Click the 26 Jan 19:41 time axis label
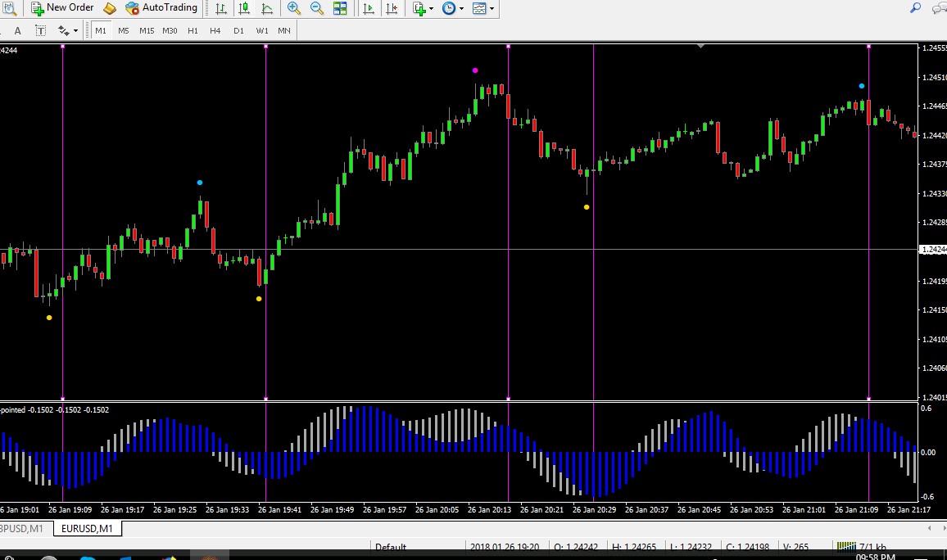947x560 pixels. point(279,510)
